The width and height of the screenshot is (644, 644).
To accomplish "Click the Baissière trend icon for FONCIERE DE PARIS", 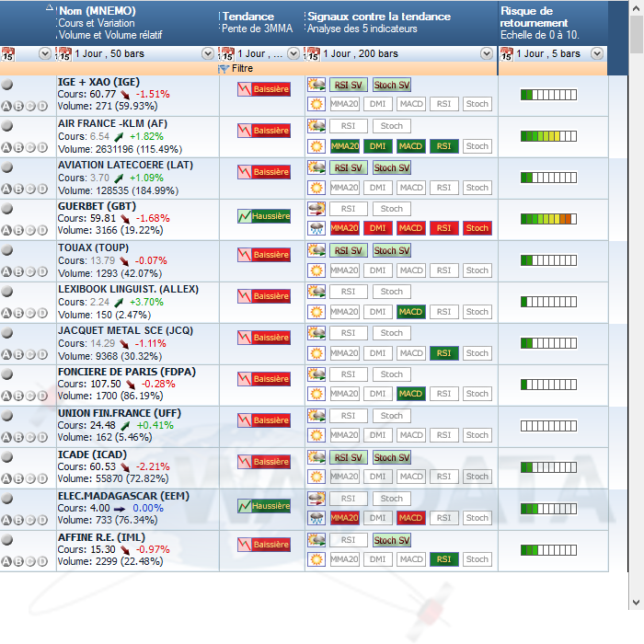I will [264, 379].
